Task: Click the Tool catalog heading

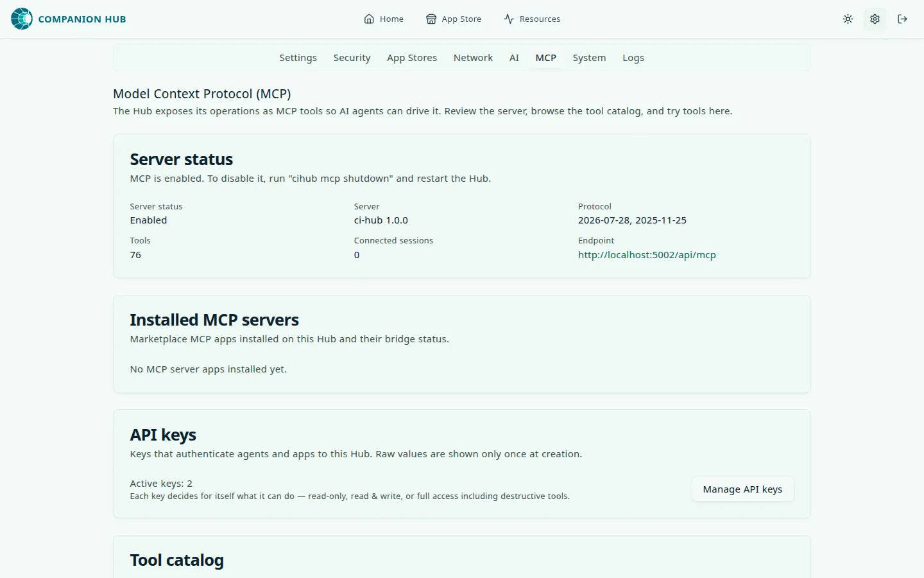Action: click(x=177, y=560)
